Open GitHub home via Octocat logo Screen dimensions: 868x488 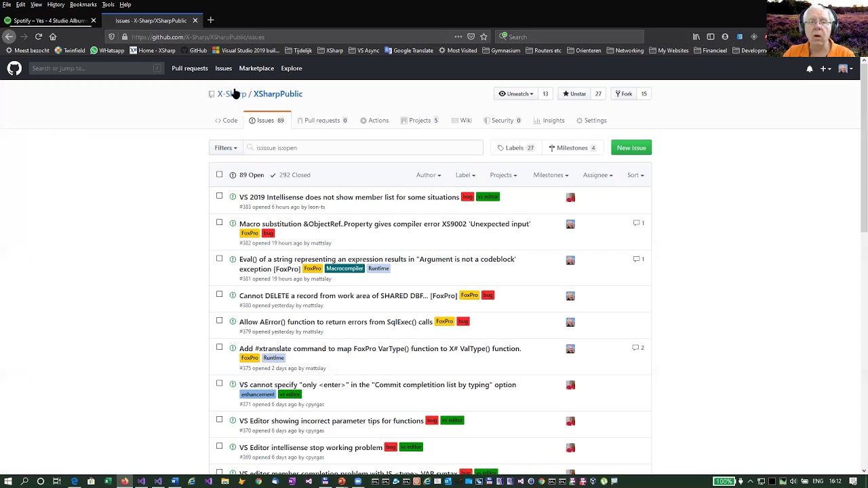14,68
